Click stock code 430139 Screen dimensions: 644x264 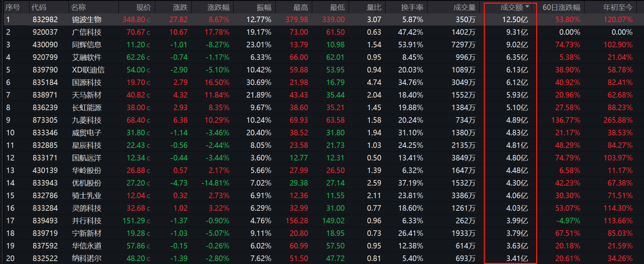coord(45,170)
